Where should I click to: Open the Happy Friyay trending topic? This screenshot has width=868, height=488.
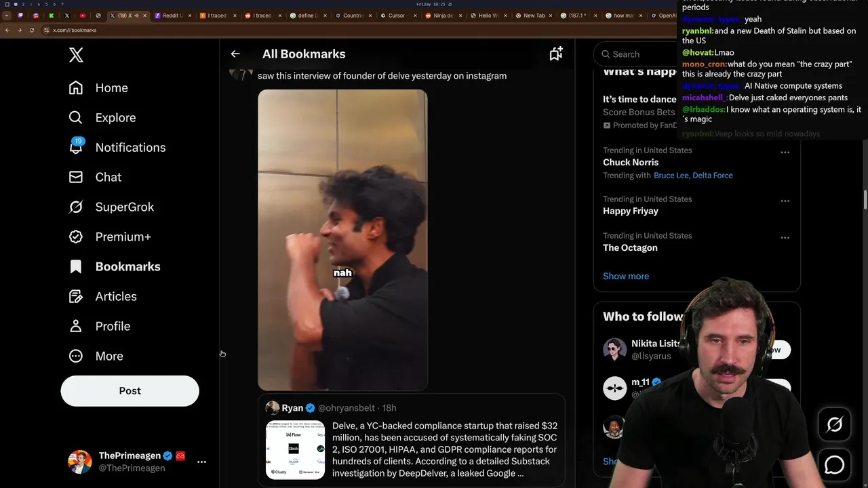click(x=631, y=211)
